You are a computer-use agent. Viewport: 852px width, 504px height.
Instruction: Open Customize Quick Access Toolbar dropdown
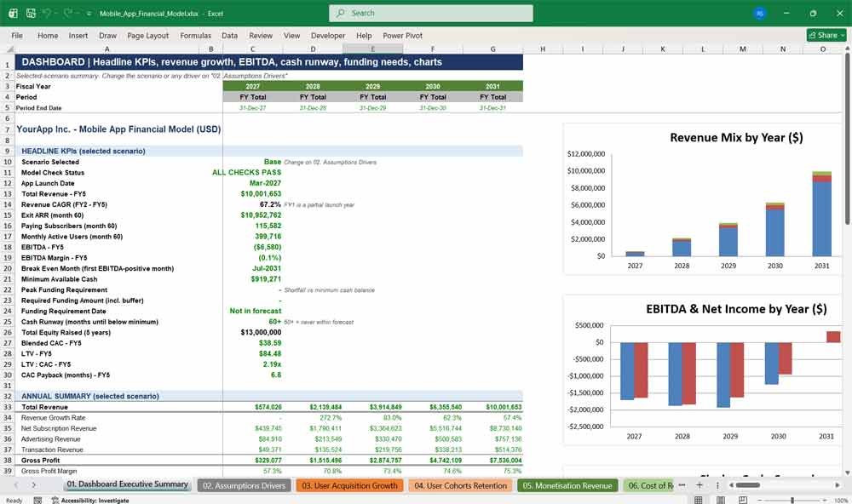[x=89, y=13]
